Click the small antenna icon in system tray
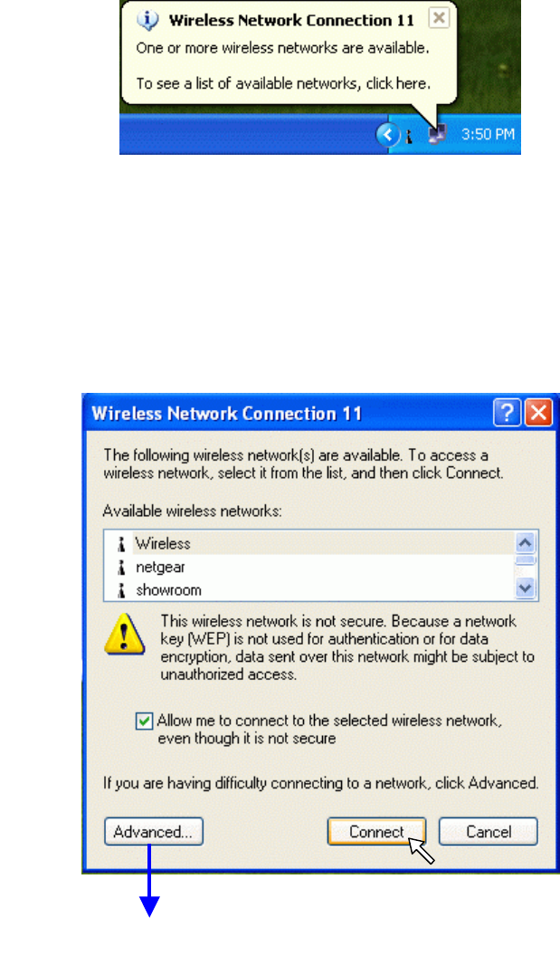This screenshot has height=965, width=560. click(409, 135)
